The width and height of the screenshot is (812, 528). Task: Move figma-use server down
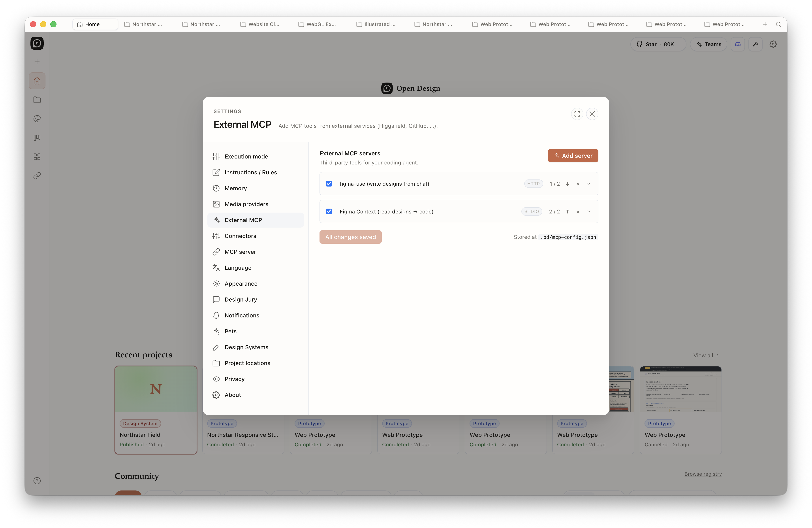(x=567, y=184)
